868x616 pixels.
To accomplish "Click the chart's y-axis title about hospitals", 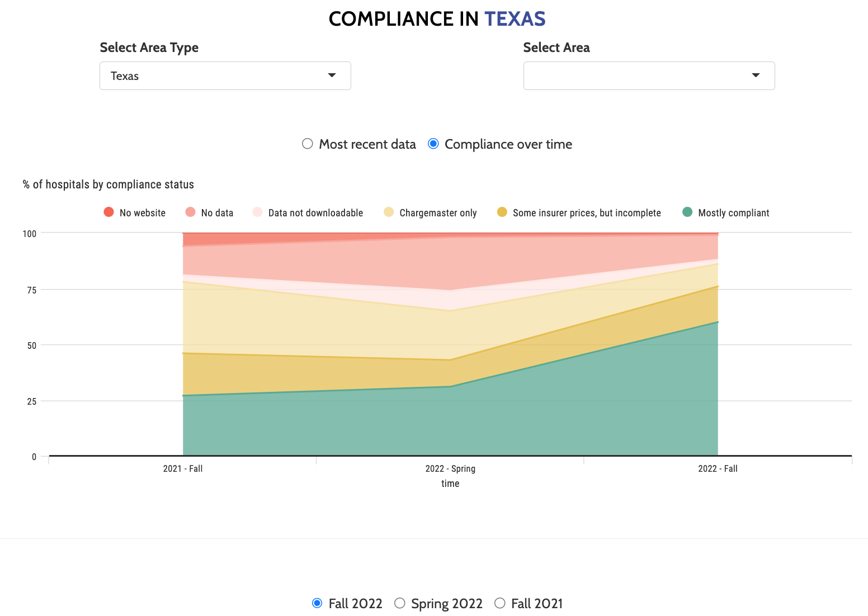I will [x=108, y=184].
